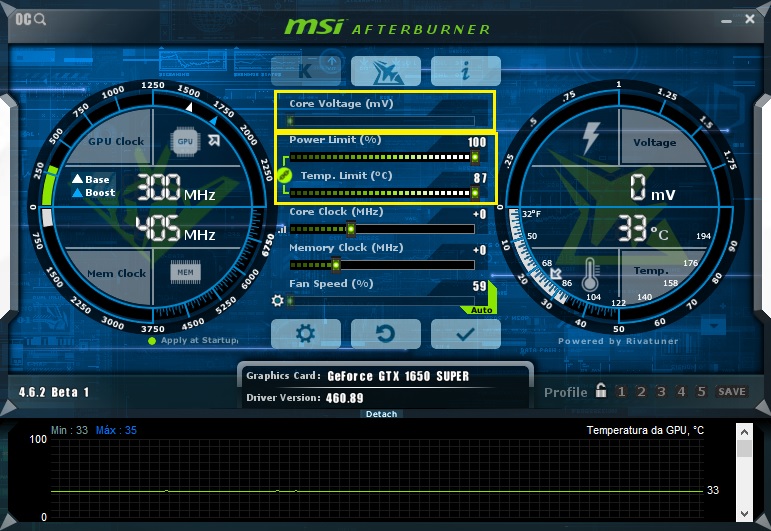The image size is (771, 531).
Task: Click the arrow icon beside GPU chip
Action: click(x=214, y=141)
